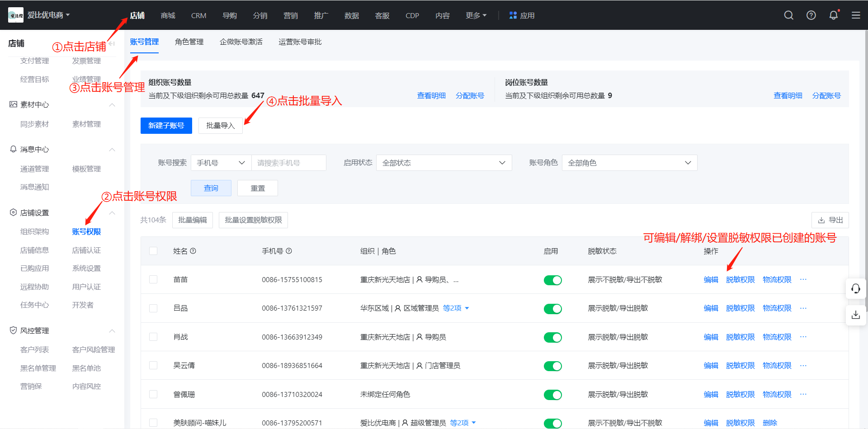Viewport: 868px width, 429px height.
Task: Click 删除 for 美肤顾问-喵妹儿
Action: click(x=770, y=423)
